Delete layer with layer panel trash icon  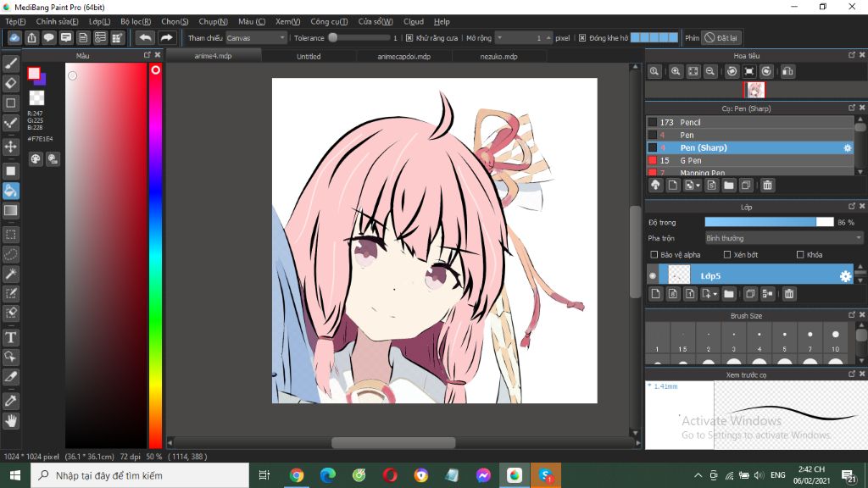pyautogui.click(x=789, y=294)
